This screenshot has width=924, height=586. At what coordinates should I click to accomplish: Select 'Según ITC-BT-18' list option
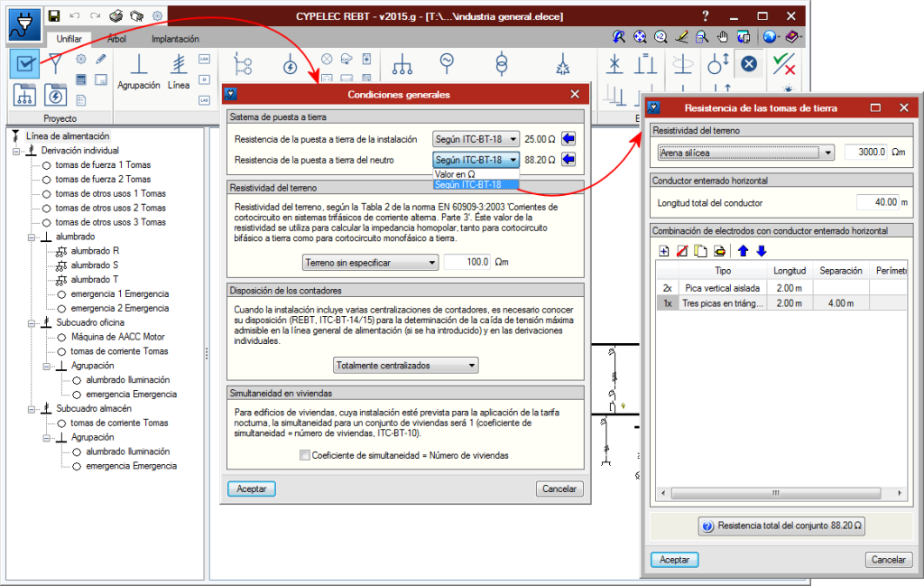(x=476, y=184)
